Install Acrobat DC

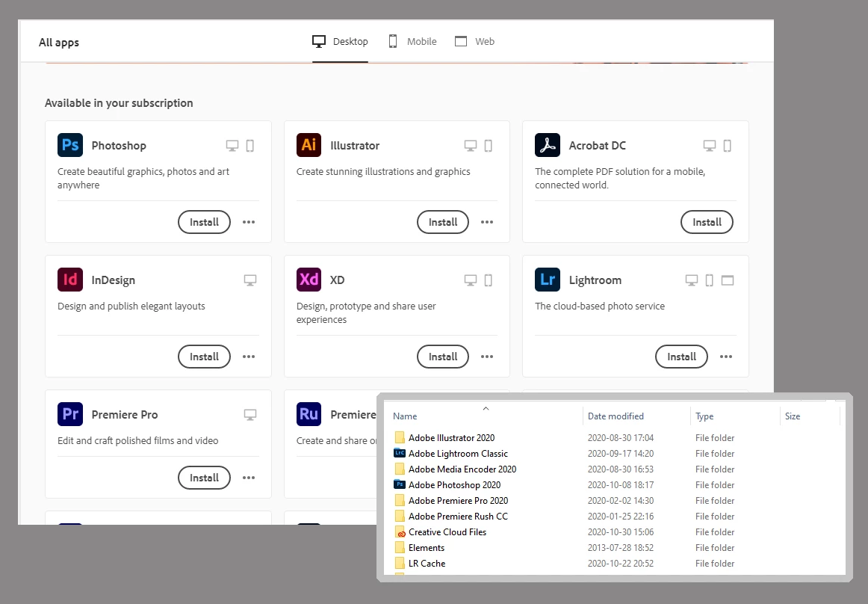pyautogui.click(x=707, y=222)
